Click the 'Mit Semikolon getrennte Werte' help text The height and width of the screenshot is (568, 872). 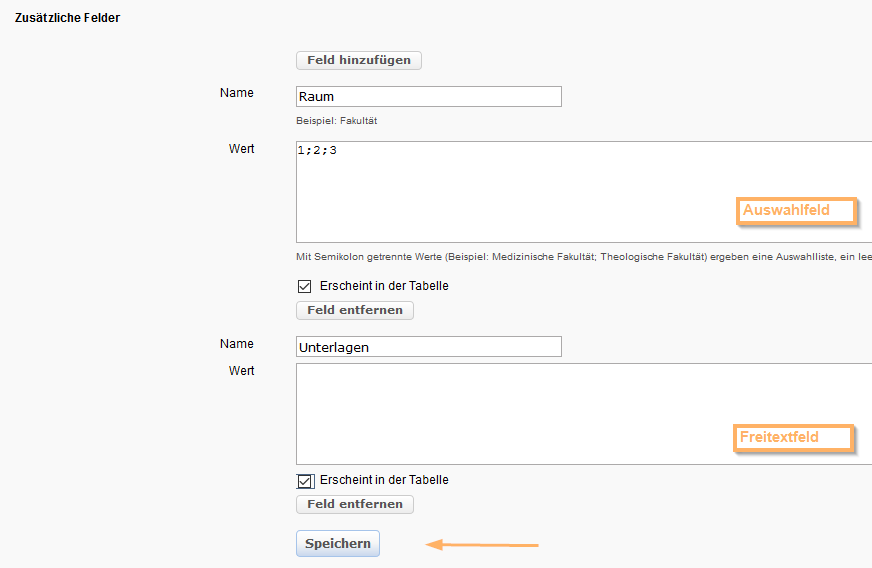click(x=584, y=257)
